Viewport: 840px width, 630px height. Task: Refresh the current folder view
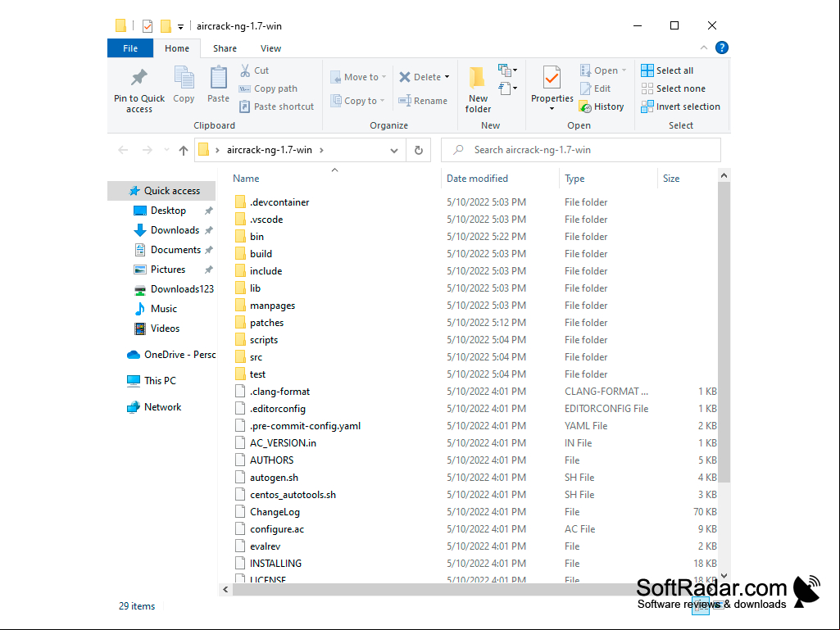(419, 151)
